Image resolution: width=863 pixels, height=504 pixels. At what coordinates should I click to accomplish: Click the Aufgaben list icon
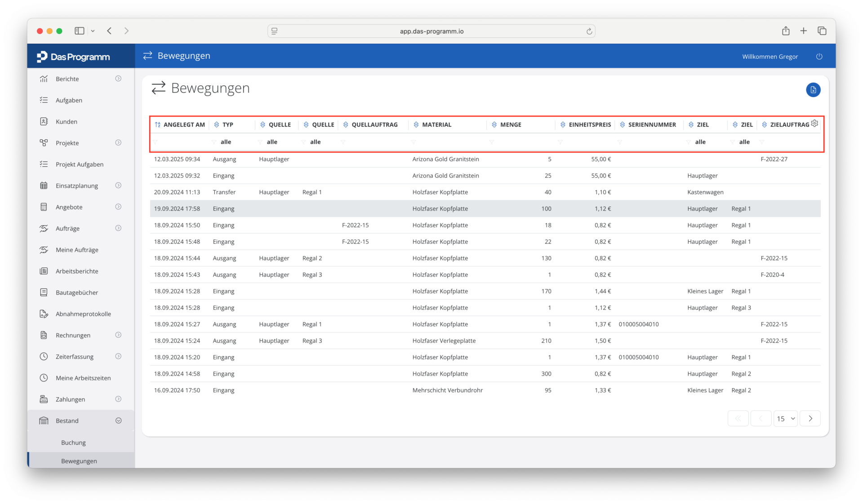44,100
